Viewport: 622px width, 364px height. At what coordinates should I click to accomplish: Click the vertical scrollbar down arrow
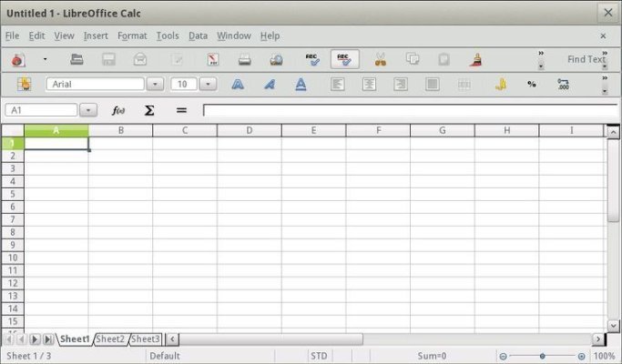tap(613, 326)
